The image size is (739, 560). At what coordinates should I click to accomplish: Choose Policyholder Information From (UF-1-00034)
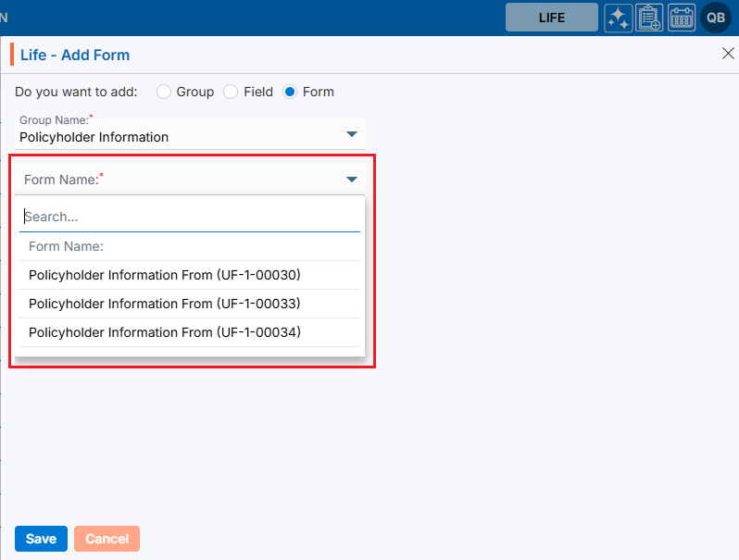pos(165,332)
